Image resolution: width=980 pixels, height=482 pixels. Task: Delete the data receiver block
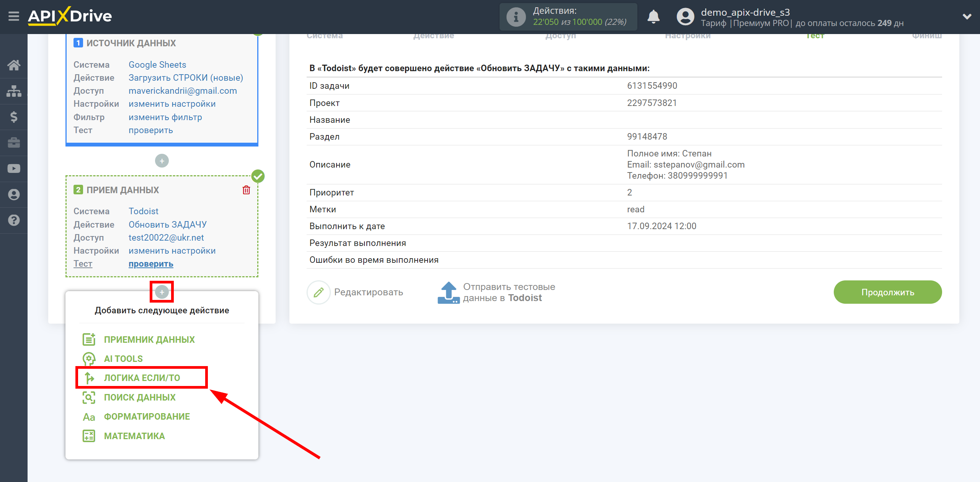point(246,190)
